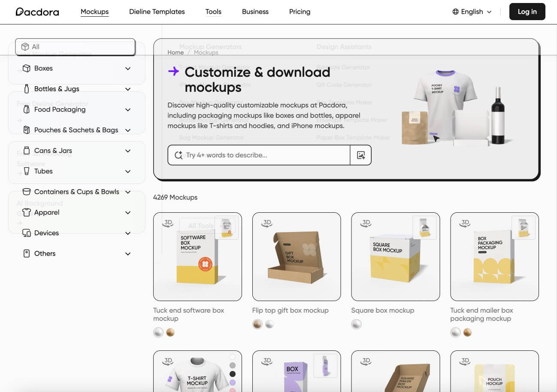557x392 pixels.
Task: Click the Cans & Jars icon
Action: pyautogui.click(x=27, y=151)
